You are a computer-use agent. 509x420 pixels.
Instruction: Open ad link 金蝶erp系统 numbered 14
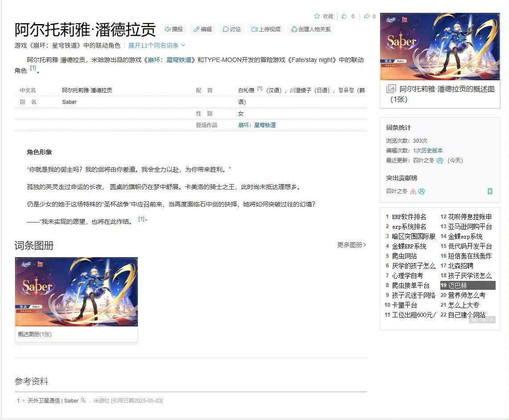click(x=465, y=236)
